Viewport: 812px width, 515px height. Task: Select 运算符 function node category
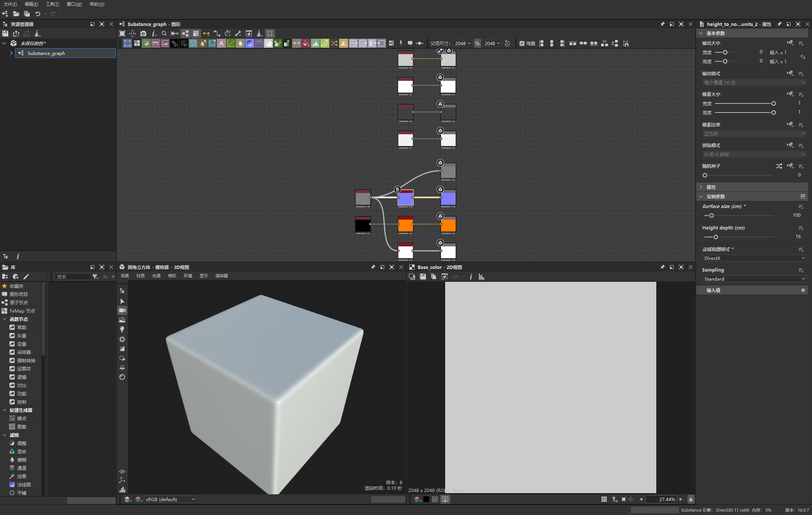pos(24,369)
